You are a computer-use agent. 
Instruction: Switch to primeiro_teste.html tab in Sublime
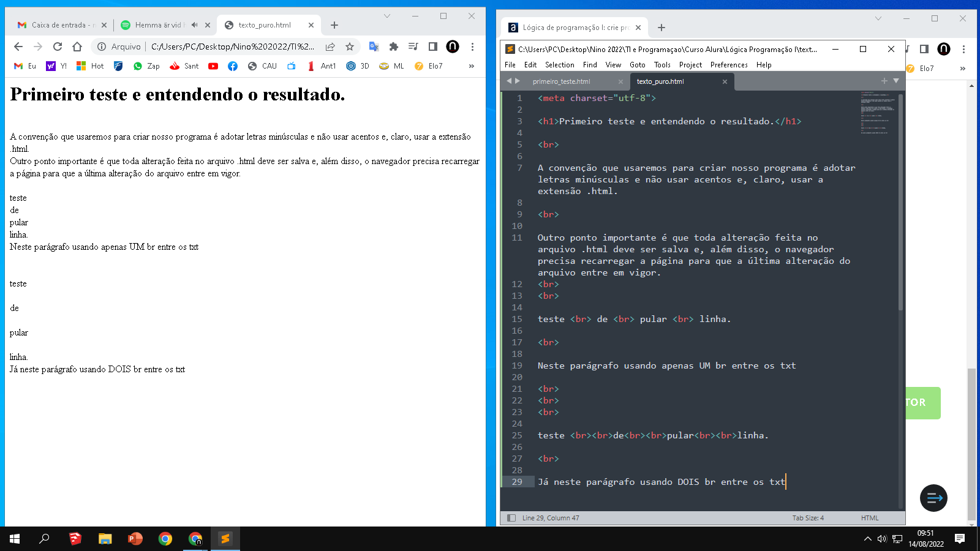[562, 81]
